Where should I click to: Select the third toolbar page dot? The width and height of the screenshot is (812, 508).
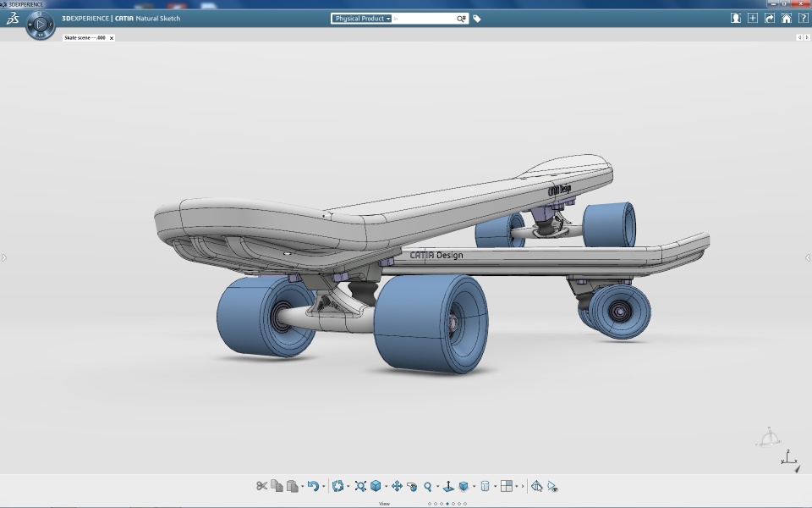[x=442, y=503]
